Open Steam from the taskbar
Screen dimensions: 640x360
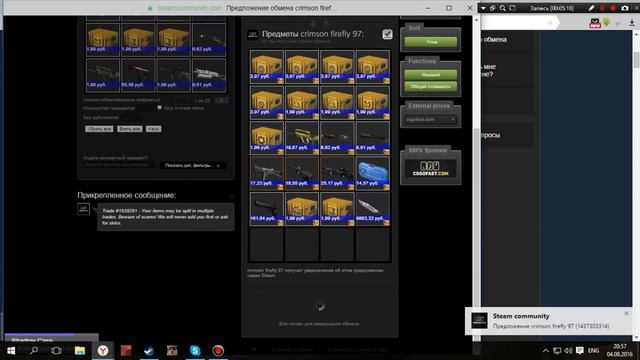pyautogui.click(x=149, y=351)
